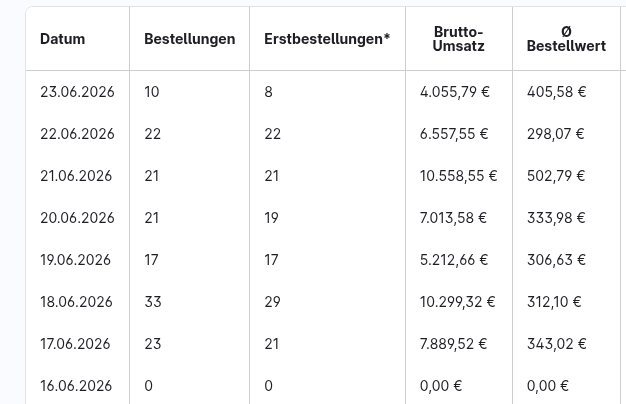Image resolution: width=626 pixels, height=404 pixels.
Task: Select the 18.06.2026 date cell
Action: point(77,302)
